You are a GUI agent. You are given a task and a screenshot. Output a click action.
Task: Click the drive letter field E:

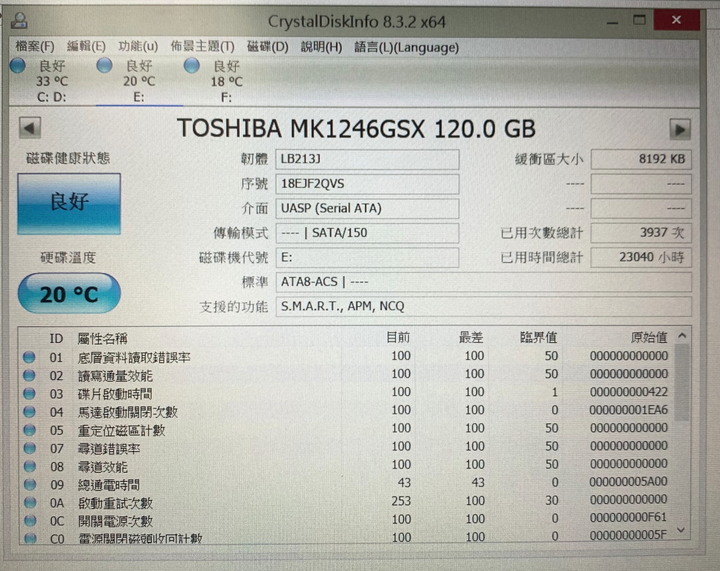click(367, 258)
